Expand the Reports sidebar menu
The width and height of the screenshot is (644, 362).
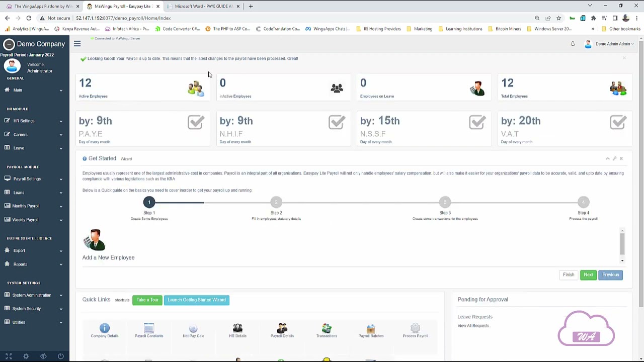pyautogui.click(x=34, y=264)
